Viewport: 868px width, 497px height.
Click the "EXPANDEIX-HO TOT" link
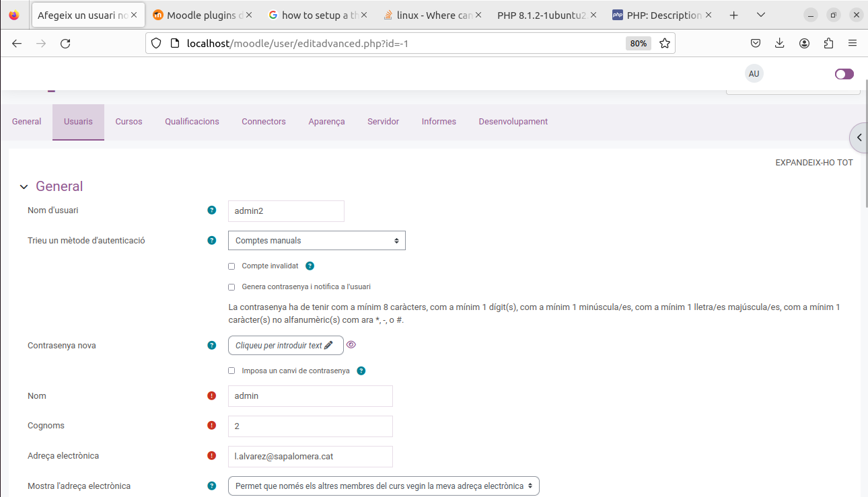click(814, 162)
